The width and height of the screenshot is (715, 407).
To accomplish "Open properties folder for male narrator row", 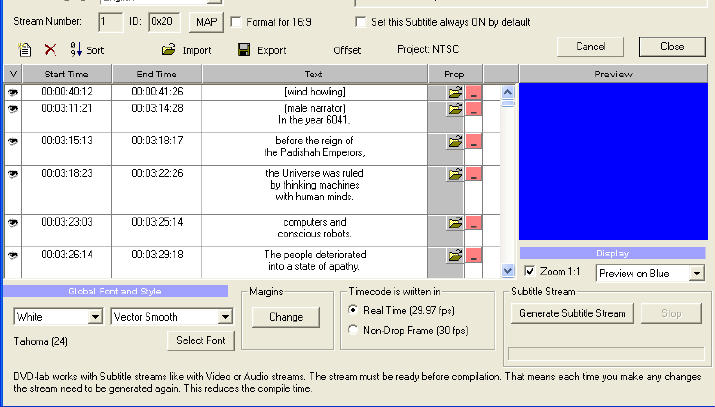I will tap(455, 109).
